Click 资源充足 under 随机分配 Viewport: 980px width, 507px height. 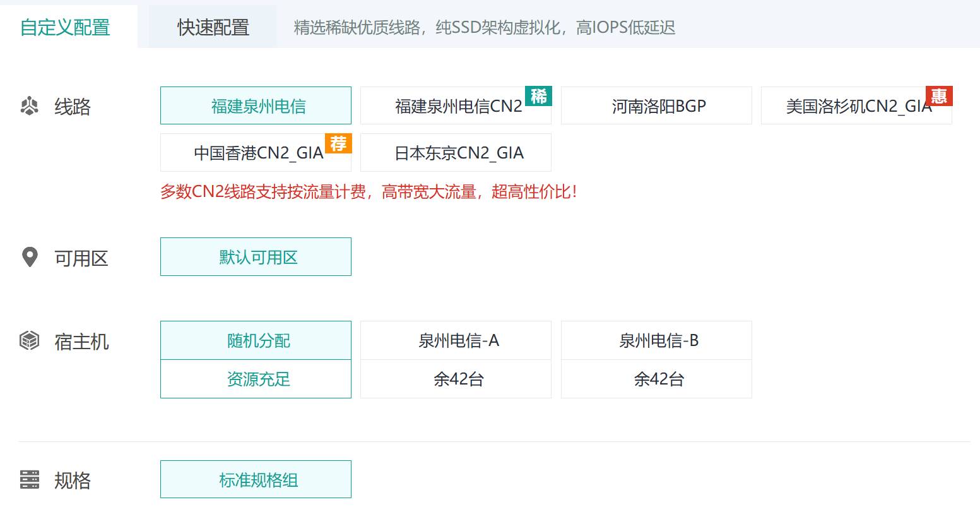click(x=256, y=379)
